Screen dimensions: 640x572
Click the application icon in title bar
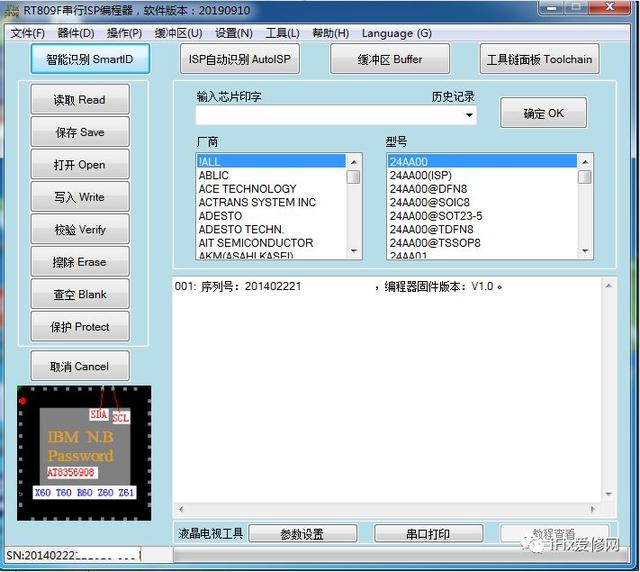[11, 11]
